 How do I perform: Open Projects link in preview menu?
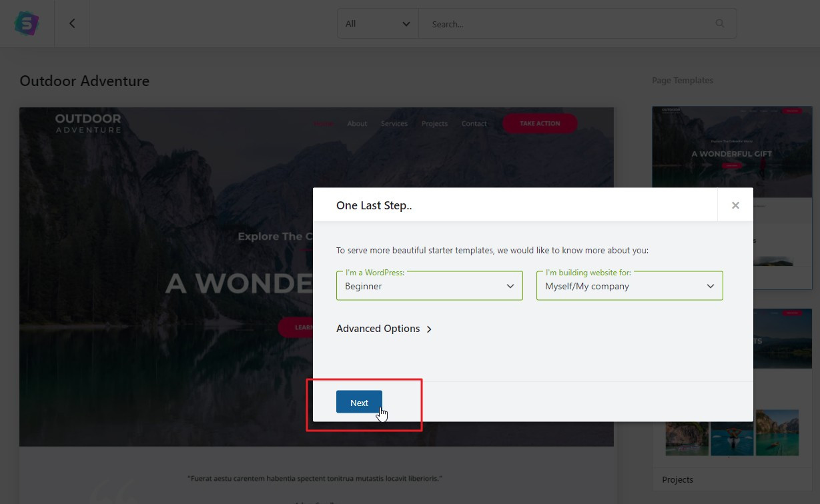[x=434, y=123]
